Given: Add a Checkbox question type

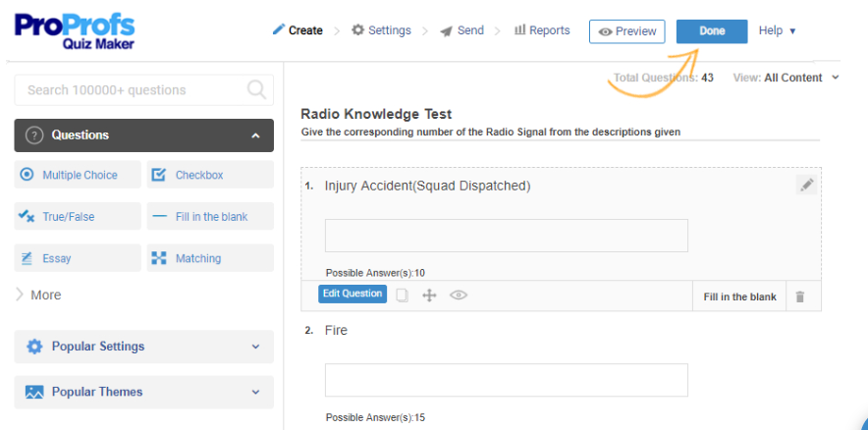Looking at the screenshot, I should [x=210, y=175].
